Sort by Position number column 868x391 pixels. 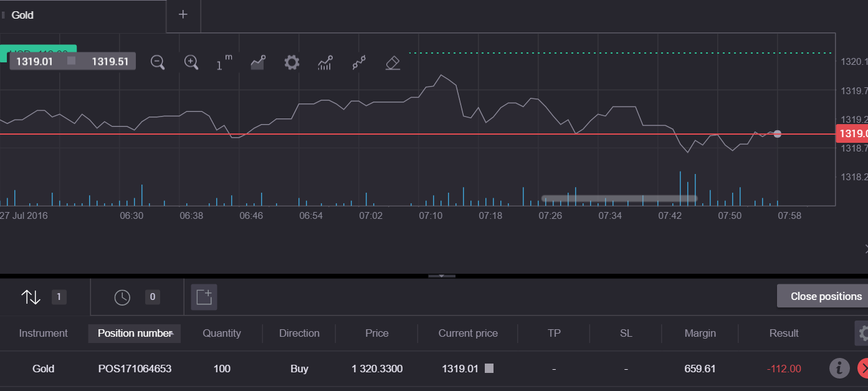135,333
